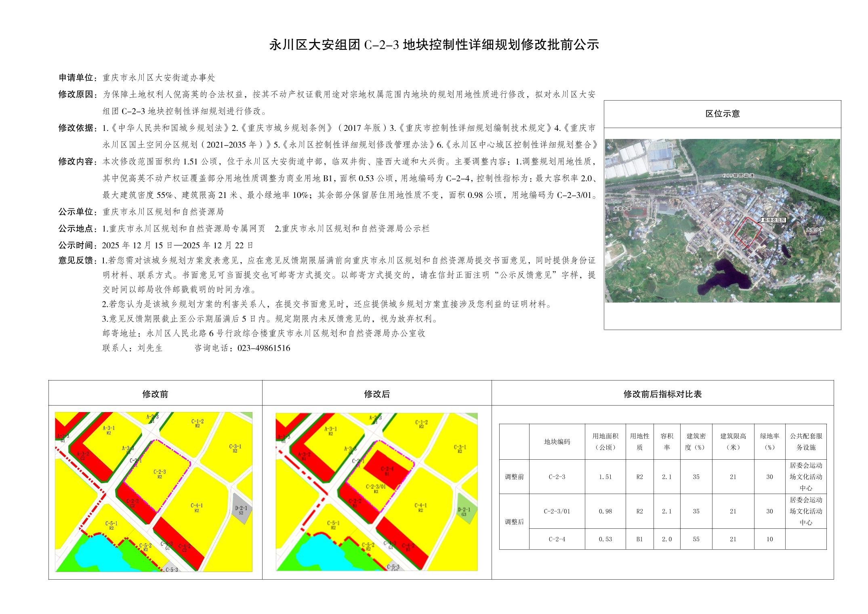
Task: Click the 大安中学 label on the satellite map
Action: [622, 209]
